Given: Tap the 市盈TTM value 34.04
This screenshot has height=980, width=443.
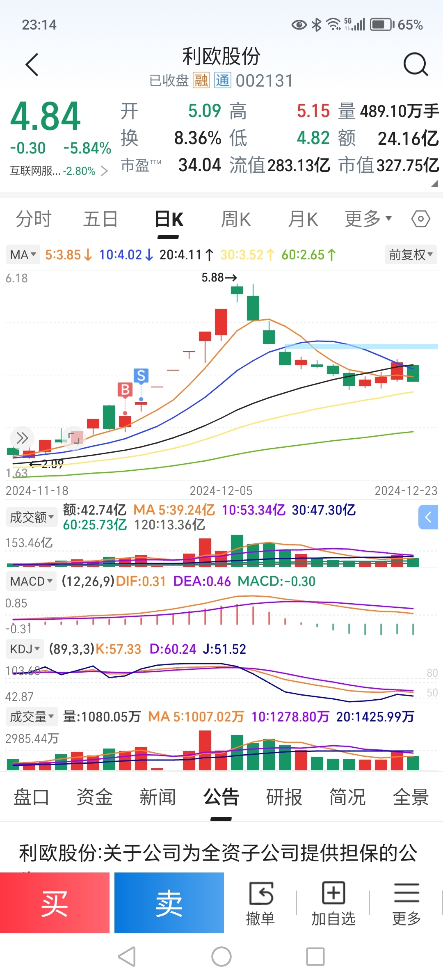Looking at the screenshot, I should (200, 165).
